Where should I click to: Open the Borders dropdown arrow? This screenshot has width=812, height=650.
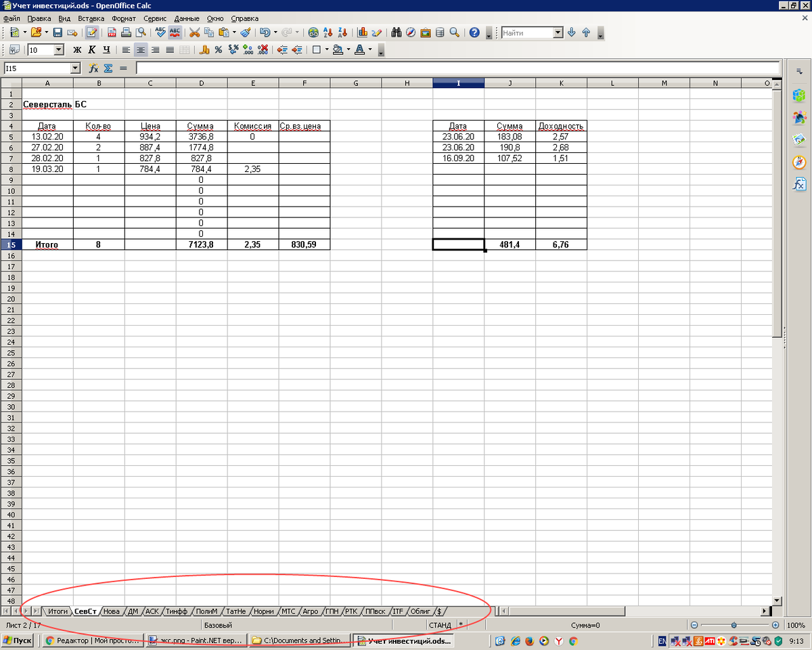pyautogui.click(x=327, y=49)
